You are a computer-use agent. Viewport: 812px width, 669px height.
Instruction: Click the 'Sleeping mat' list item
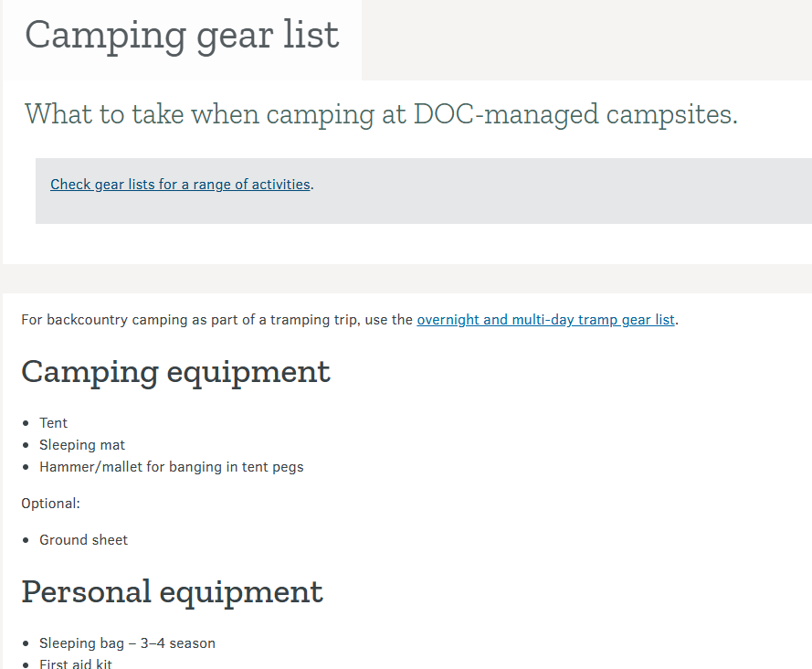[82, 445]
